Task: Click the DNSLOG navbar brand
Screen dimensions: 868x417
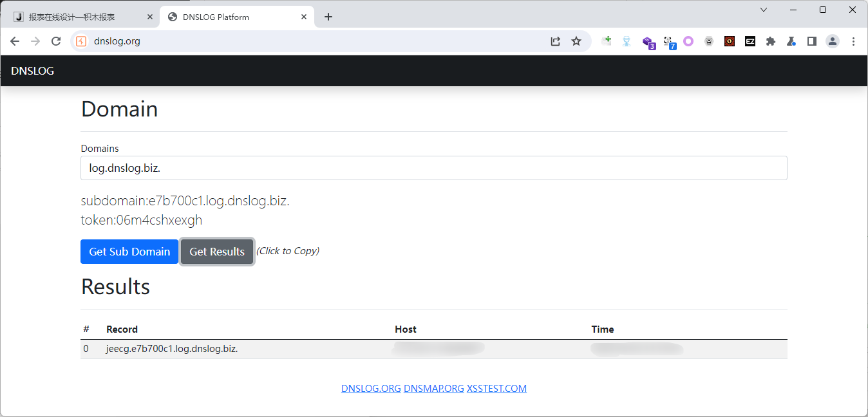Action: (33, 71)
